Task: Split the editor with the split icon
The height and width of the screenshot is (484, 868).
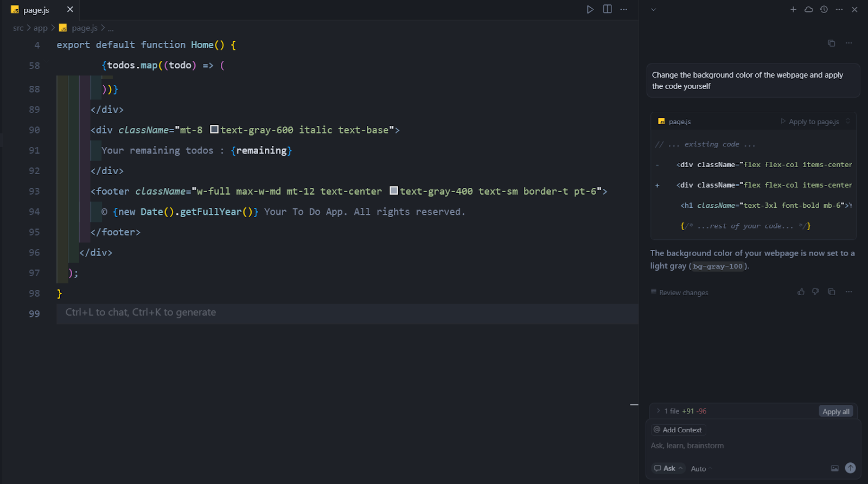Action: (x=608, y=9)
